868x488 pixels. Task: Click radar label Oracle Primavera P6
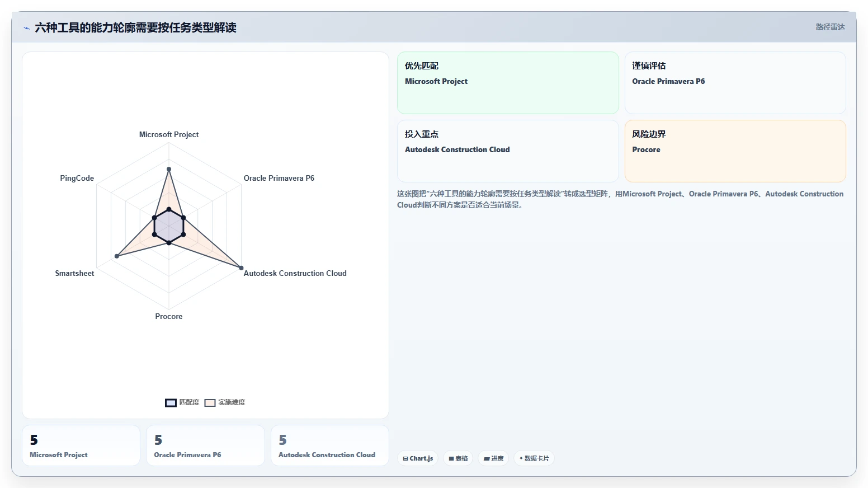point(279,178)
